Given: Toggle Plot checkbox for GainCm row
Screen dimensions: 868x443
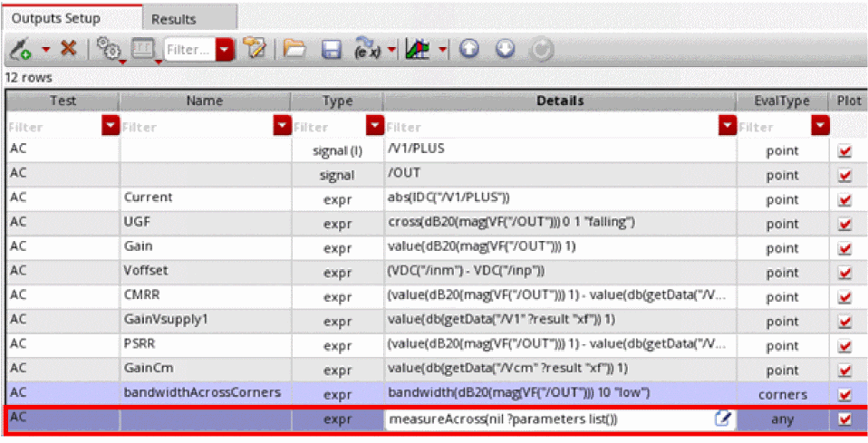Looking at the screenshot, I should tap(844, 370).
